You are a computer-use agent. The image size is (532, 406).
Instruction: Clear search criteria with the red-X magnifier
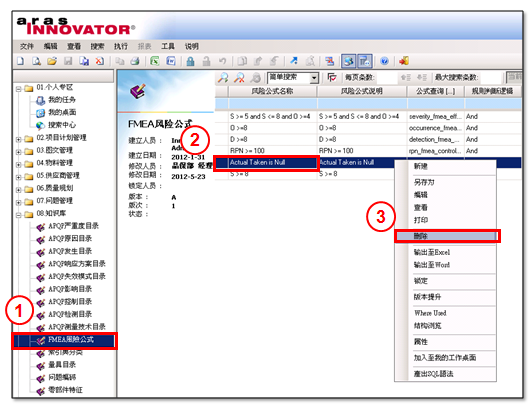(239, 78)
